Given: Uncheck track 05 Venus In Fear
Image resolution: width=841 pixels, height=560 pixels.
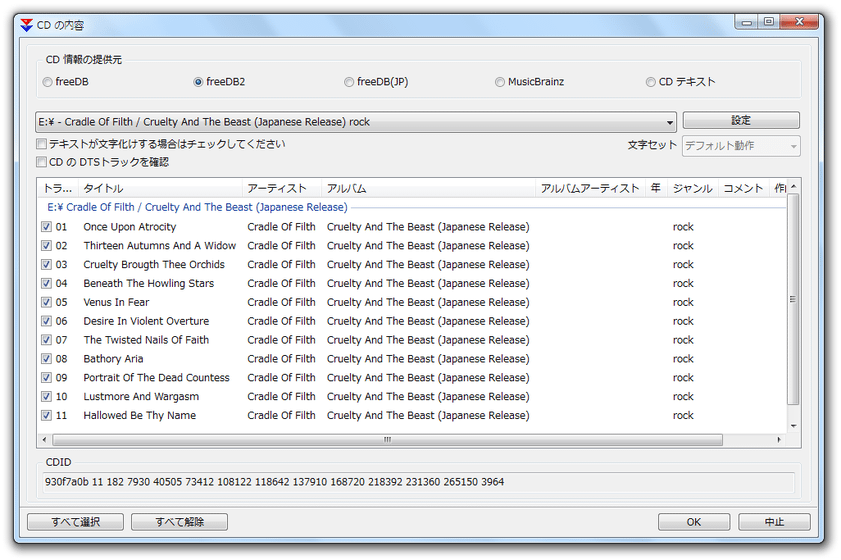Looking at the screenshot, I should point(47,302).
